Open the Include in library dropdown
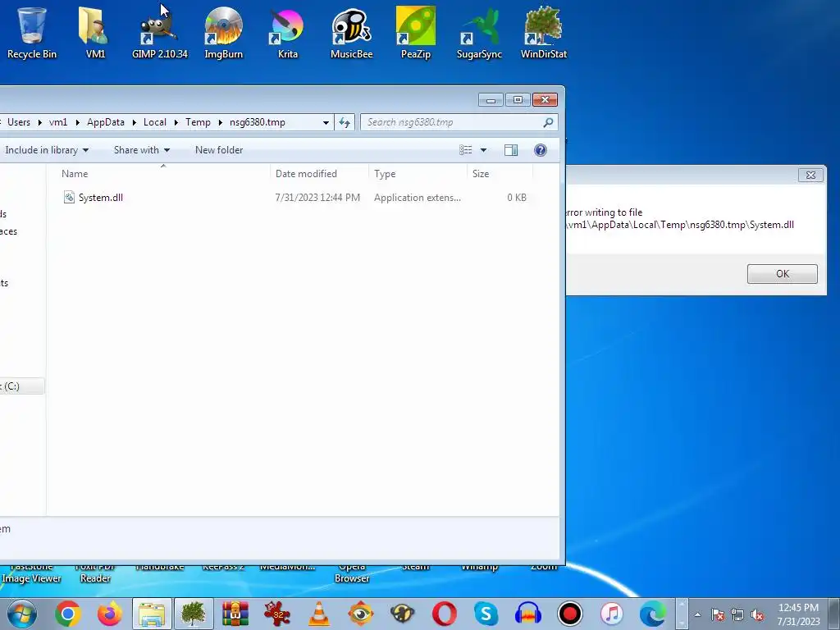 click(47, 150)
